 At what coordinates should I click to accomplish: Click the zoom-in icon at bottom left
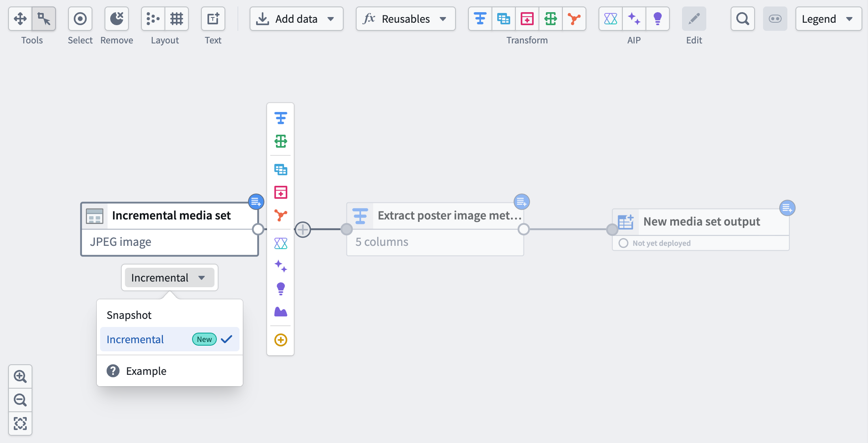(x=20, y=376)
